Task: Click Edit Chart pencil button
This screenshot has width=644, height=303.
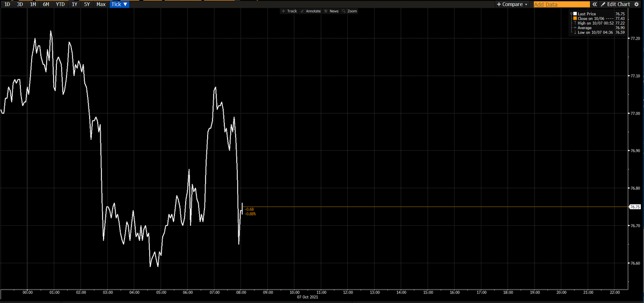Action: (615, 4)
